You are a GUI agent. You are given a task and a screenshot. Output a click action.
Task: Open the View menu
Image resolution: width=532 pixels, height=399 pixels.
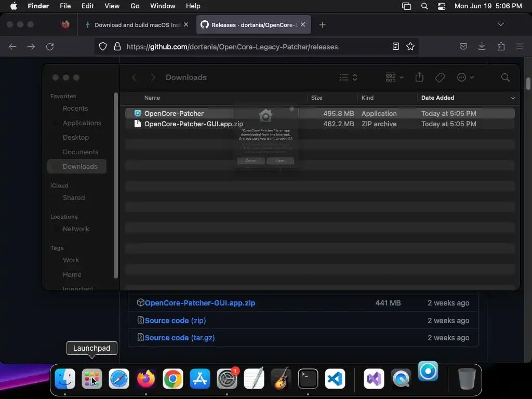click(112, 6)
